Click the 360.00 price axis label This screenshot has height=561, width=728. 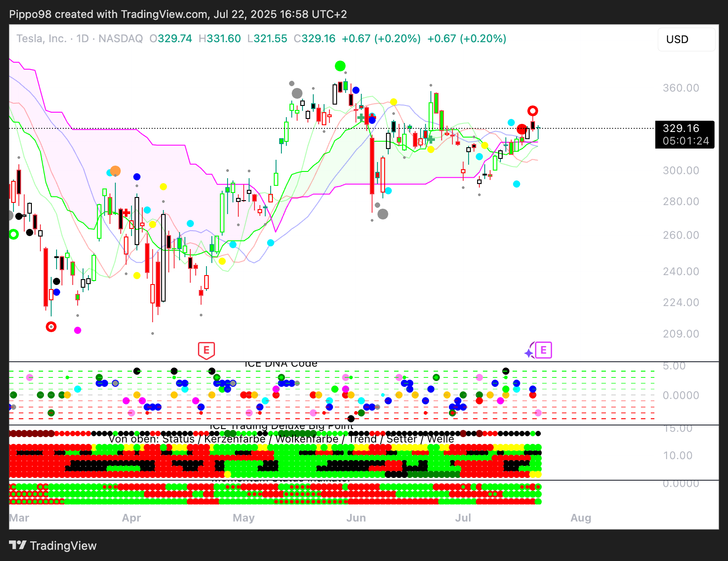[x=680, y=88]
